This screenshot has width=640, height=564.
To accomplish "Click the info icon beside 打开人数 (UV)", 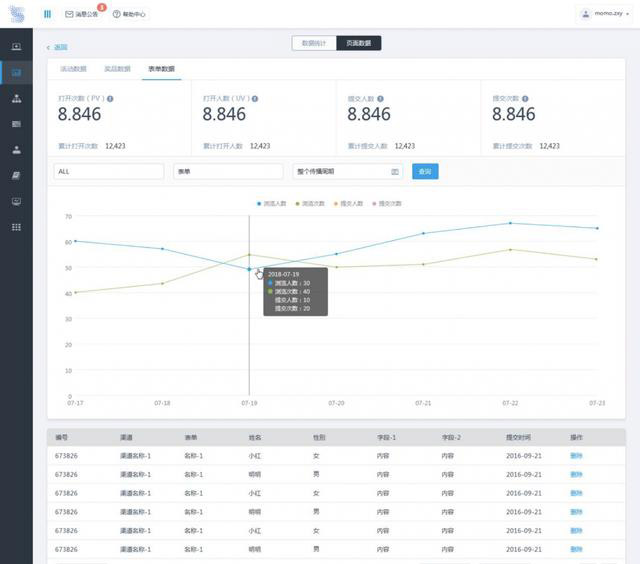I will (x=255, y=99).
